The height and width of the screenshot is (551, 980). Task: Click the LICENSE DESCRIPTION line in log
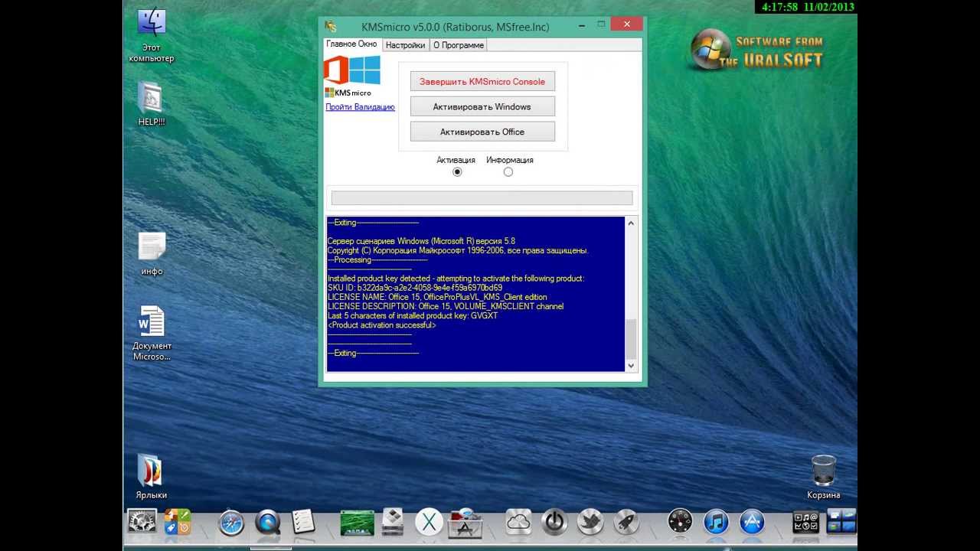[445, 306]
